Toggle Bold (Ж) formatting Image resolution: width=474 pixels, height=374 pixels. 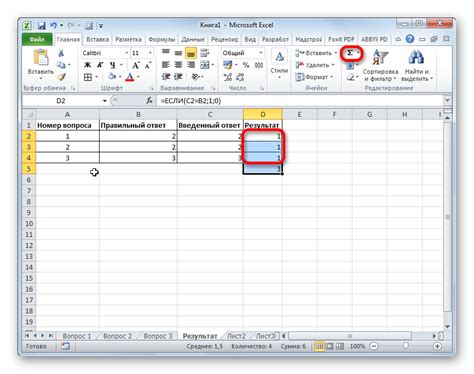87,65
